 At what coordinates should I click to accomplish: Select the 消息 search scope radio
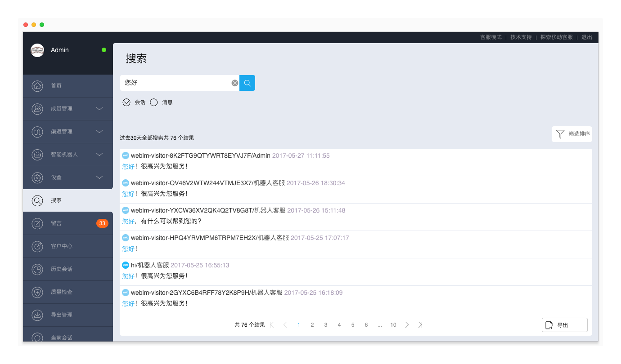tap(153, 102)
